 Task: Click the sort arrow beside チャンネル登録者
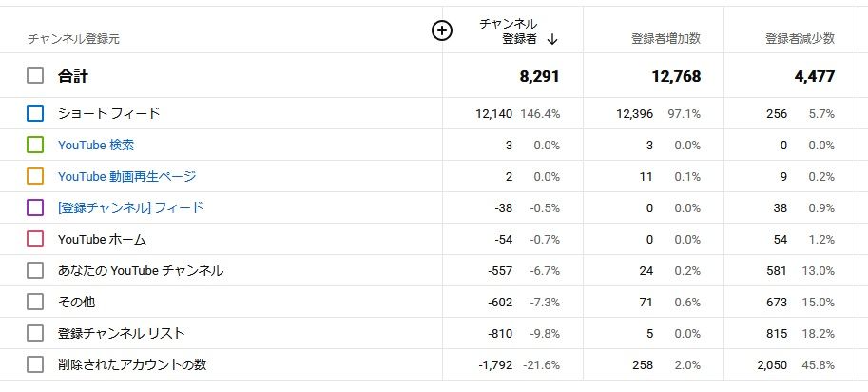click(552, 39)
